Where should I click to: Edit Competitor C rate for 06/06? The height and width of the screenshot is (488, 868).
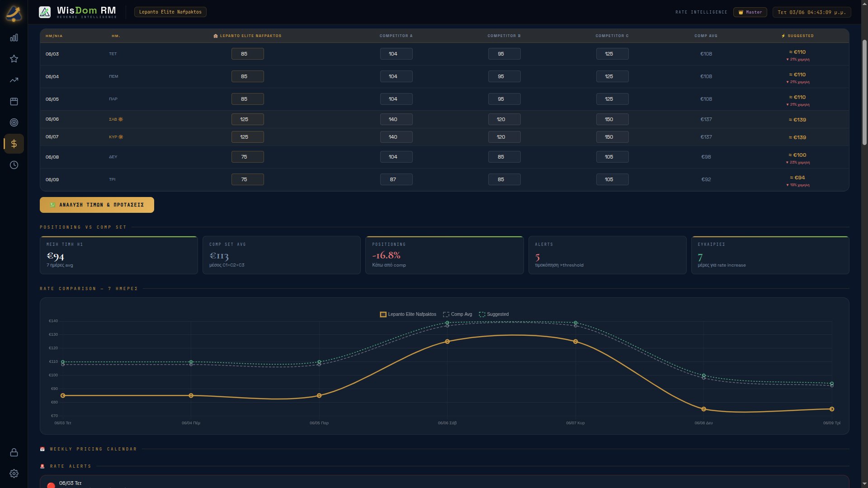coord(613,119)
